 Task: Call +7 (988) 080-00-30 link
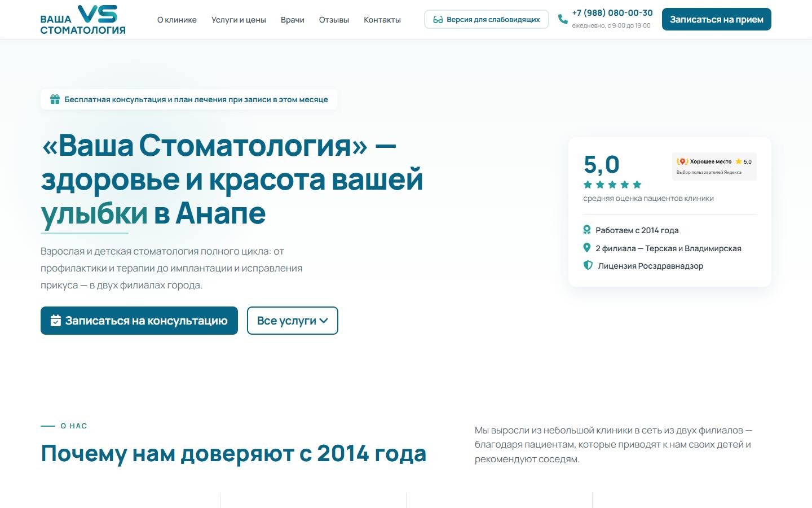tap(612, 13)
